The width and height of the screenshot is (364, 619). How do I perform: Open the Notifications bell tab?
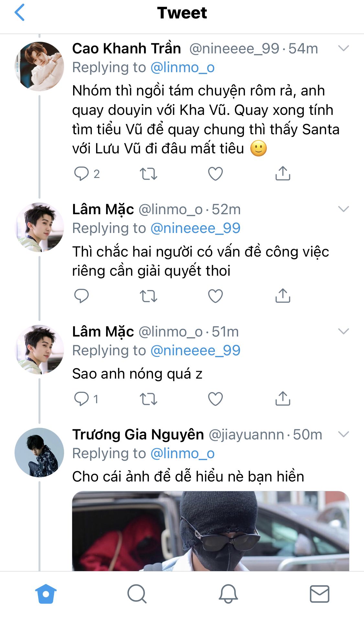tap(228, 594)
